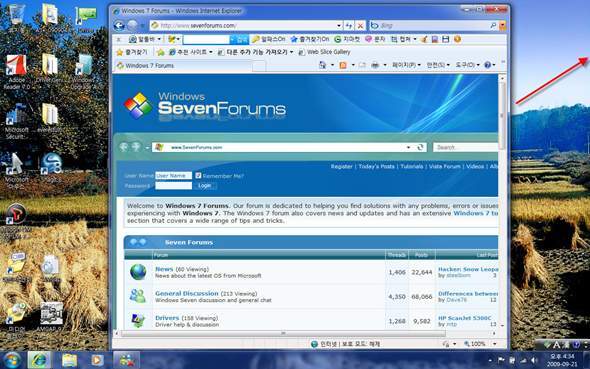Toggle the Remember Me checkbox
This screenshot has width=590, height=369.
pos(198,175)
